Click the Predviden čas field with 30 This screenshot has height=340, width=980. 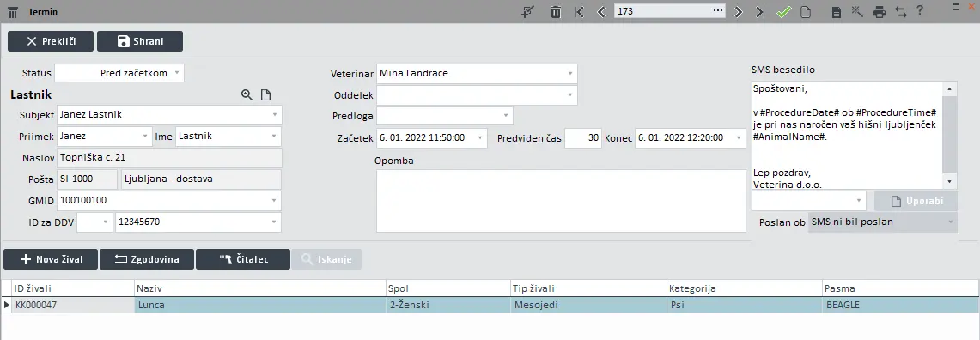click(583, 138)
